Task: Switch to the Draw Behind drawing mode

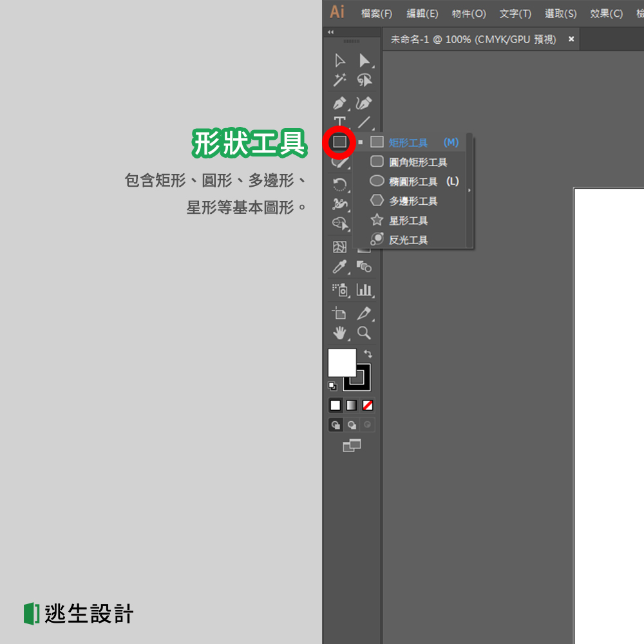Action: (x=351, y=424)
